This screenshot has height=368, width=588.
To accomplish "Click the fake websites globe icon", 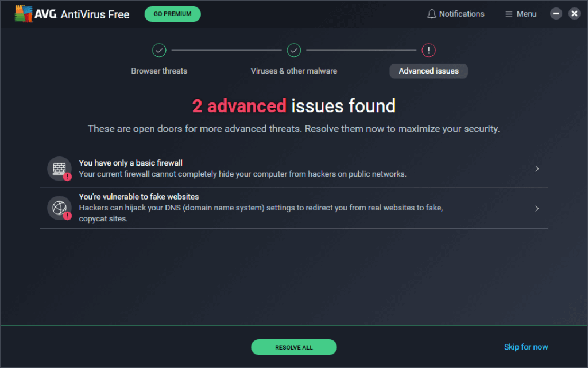I will tap(59, 208).
